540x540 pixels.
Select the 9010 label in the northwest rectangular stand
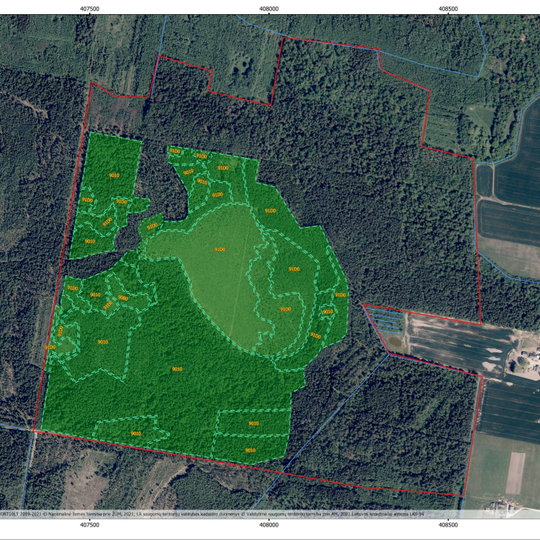pos(114,175)
